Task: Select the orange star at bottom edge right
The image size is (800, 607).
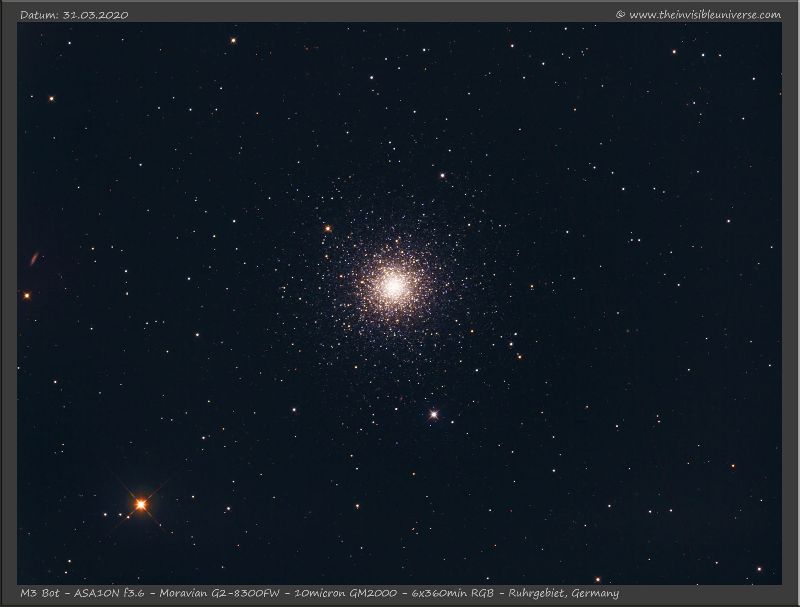Action: (598, 579)
